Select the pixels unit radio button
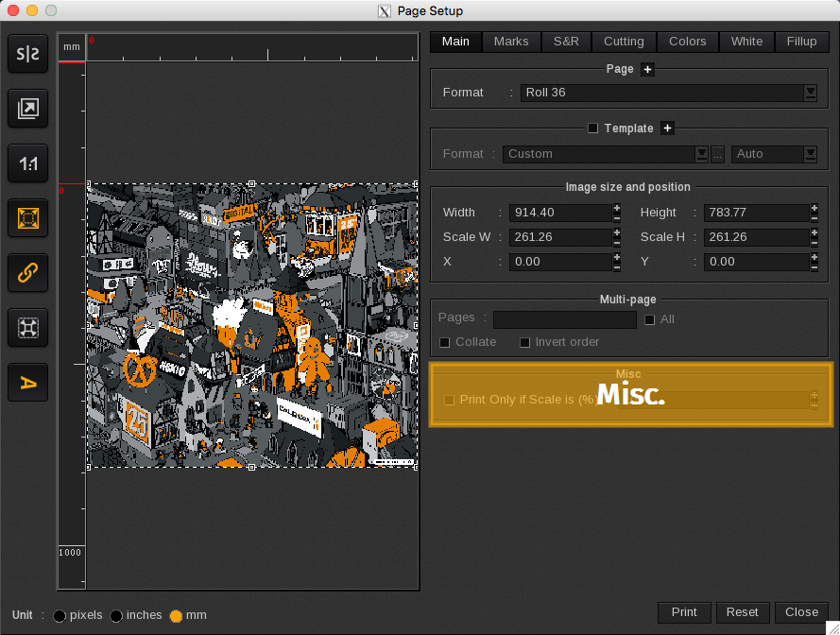This screenshot has width=840, height=635. 60,615
